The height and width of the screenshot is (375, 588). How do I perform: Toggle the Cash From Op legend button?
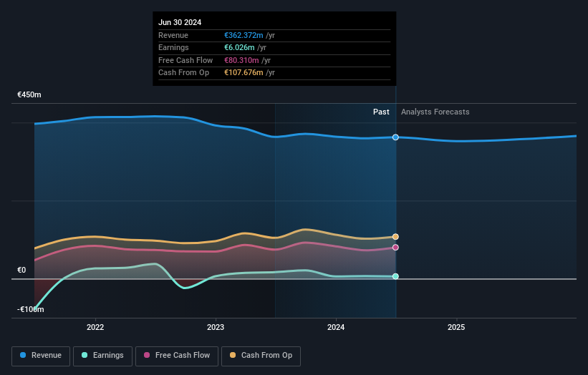[261, 356]
